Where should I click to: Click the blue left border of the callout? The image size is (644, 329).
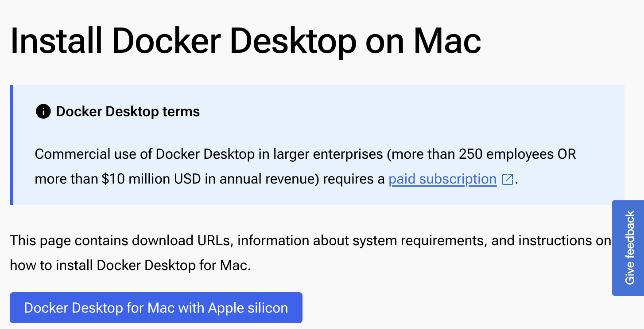[x=12, y=145]
